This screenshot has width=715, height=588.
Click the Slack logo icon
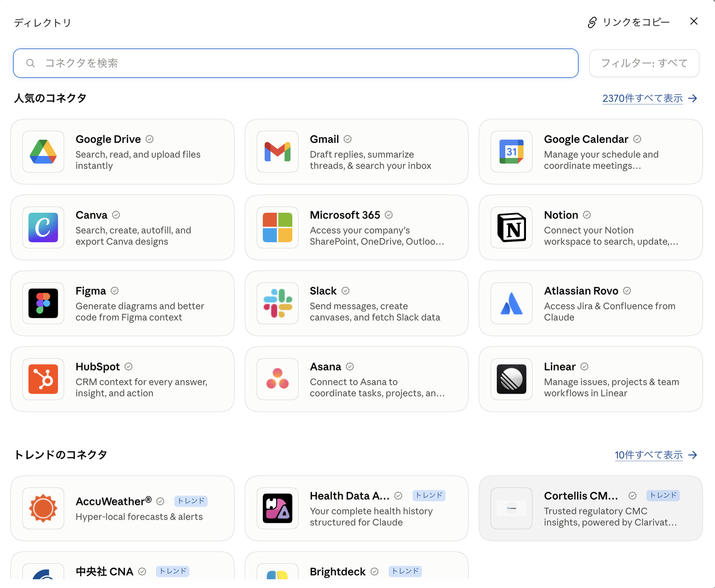(x=278, y=303)
